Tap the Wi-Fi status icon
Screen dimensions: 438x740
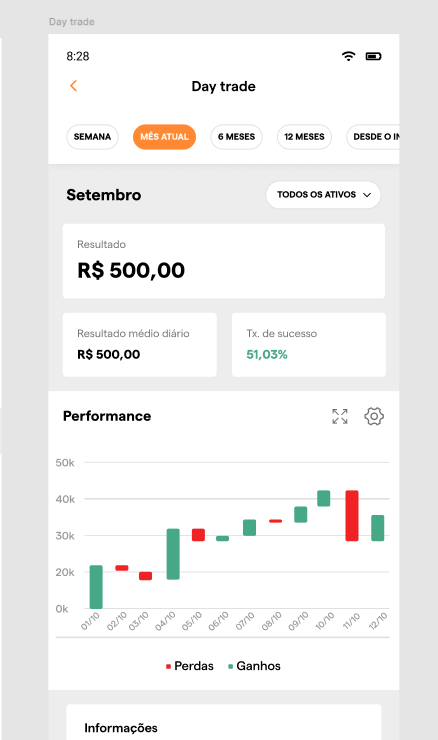click(x=348, y=56)
